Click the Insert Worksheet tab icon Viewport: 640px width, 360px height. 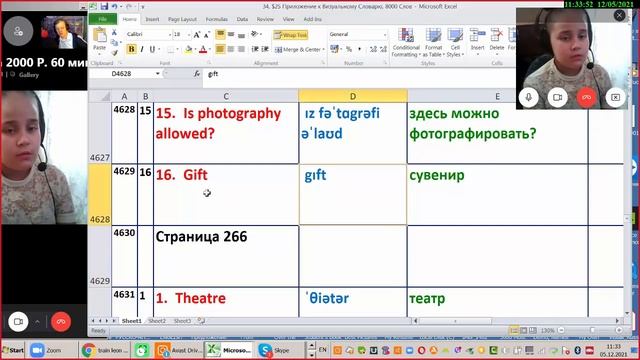[201, 321]
